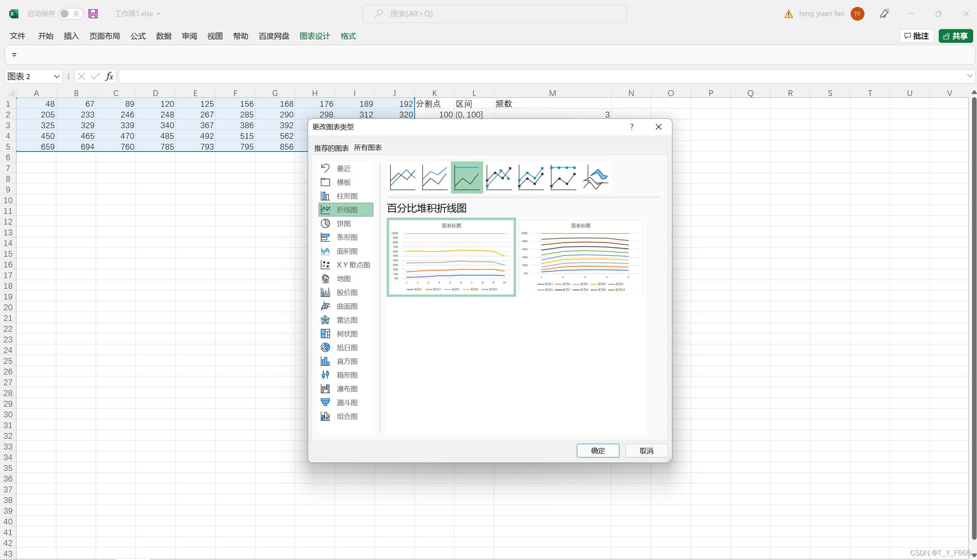Image resolution: width=977 pixels, height=560 pixels.
Task: Click the green 共享 share button
Action: pyautogui.click(x=956, y=36)
